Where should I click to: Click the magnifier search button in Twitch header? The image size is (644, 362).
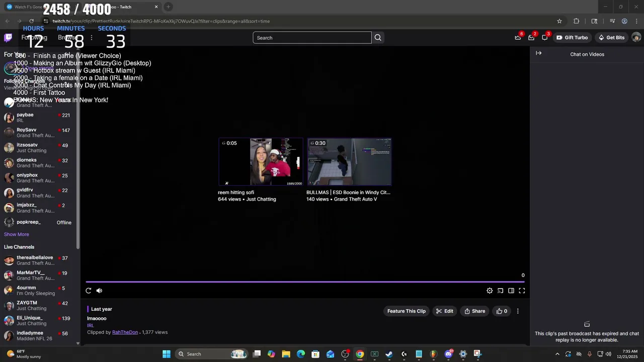tap(378, 38)
